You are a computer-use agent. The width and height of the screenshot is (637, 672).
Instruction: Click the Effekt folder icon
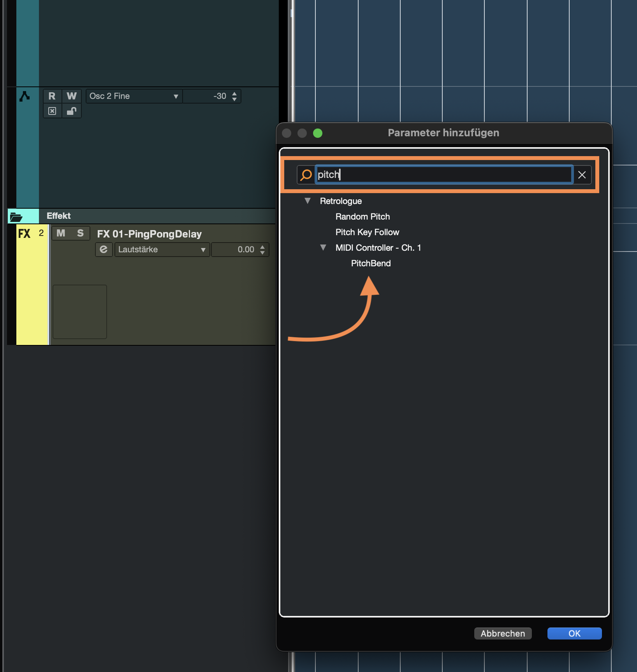16,216
